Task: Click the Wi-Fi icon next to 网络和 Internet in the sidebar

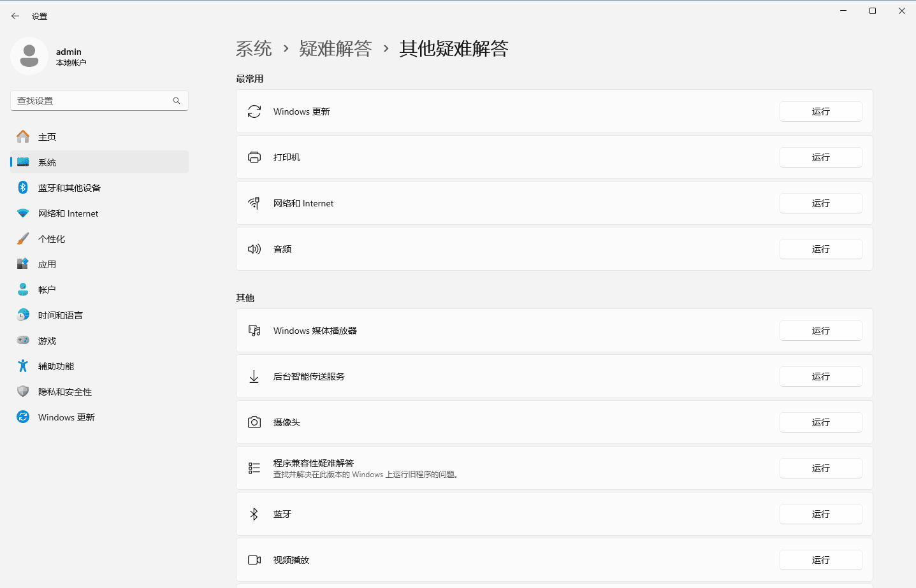Action: [x=23, y=213]
